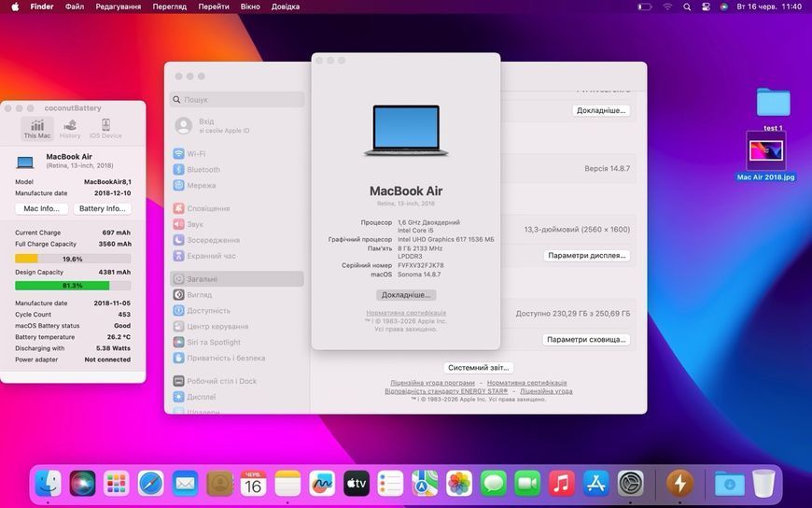Screen dimensions: 812x508
Task: Open Safari from the Dock
Action: [x=150, y=484]
